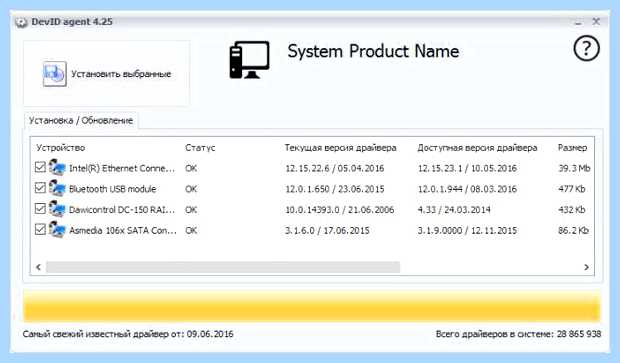Sort by the Устройство column header
The image size is (620, 363).
pos(61,148)
